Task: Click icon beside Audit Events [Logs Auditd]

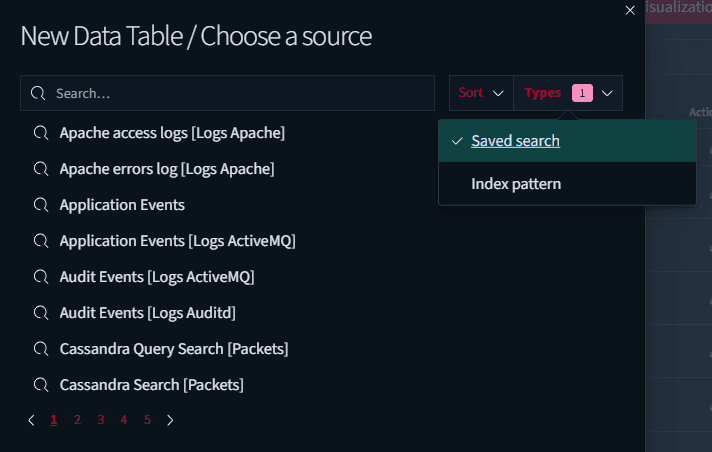Action: tap(41, 313)
